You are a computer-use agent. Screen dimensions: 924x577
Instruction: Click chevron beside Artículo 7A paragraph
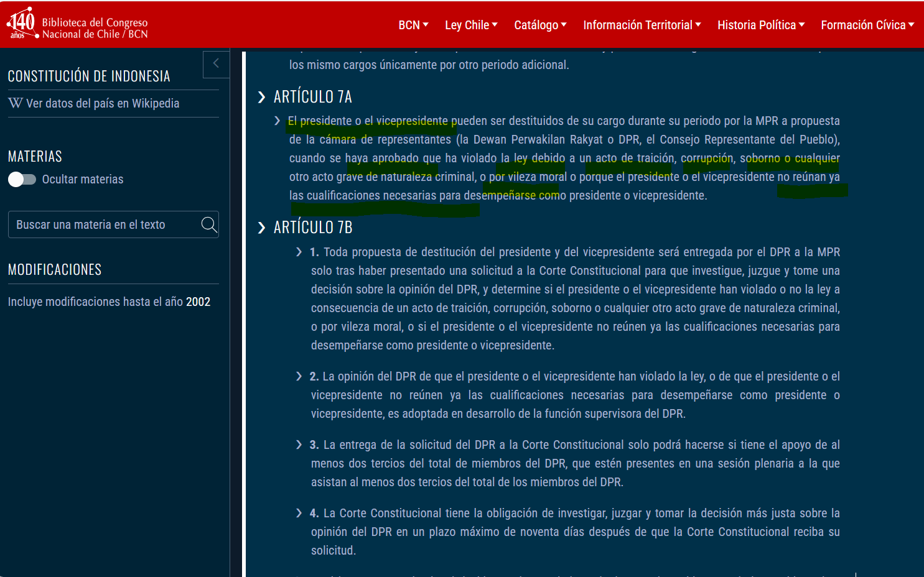pos(278,121)
